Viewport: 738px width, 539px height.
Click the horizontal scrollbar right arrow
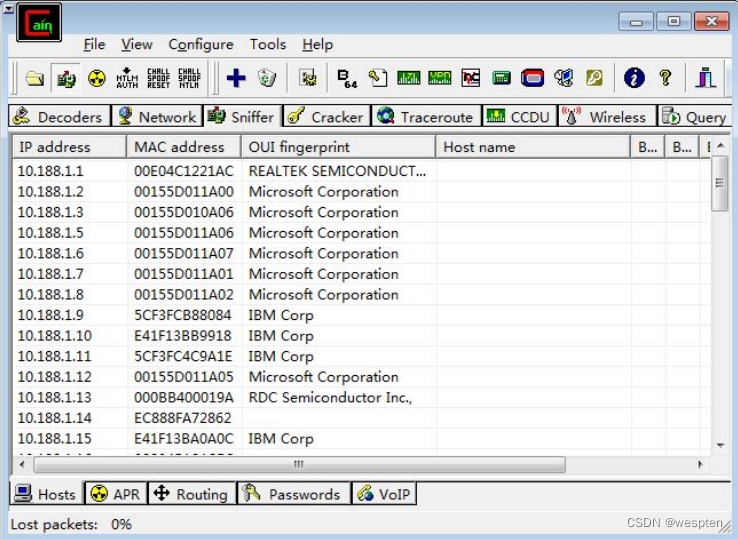[700, 464]
